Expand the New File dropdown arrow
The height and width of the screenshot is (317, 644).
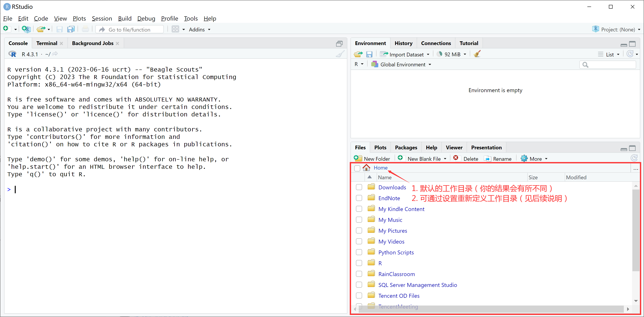(15, 30)
